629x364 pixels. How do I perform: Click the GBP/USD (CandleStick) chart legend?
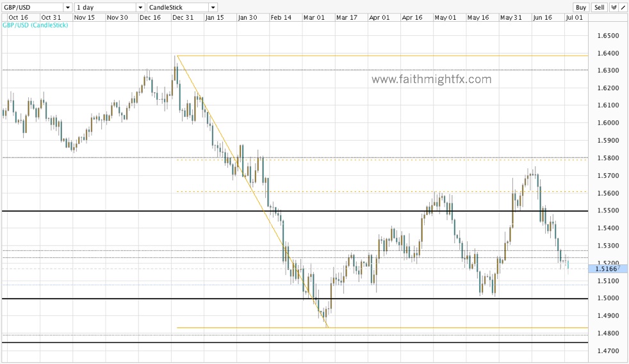35,25
